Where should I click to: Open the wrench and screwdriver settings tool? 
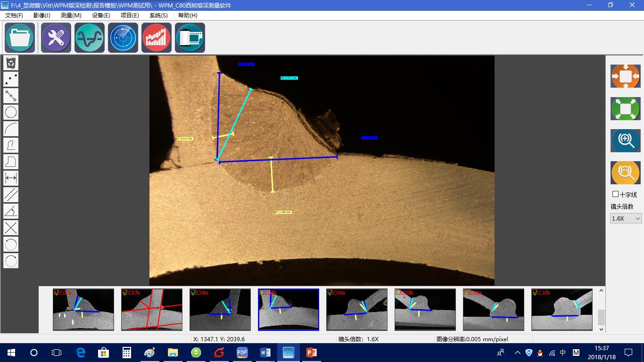coord(56,38)
